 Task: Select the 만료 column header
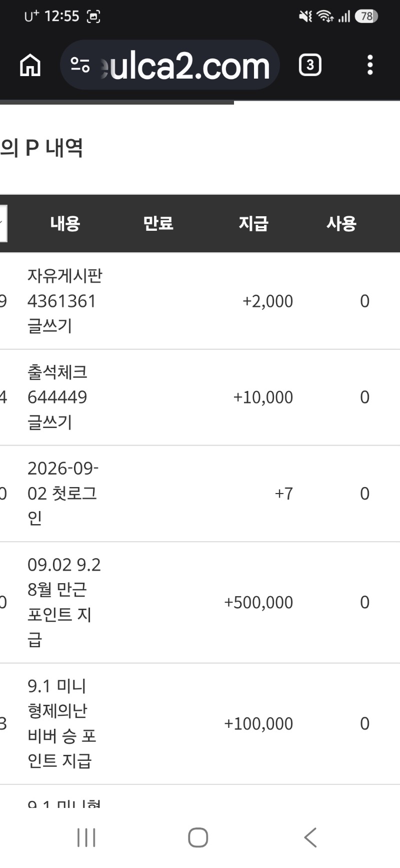pos(158,223)
